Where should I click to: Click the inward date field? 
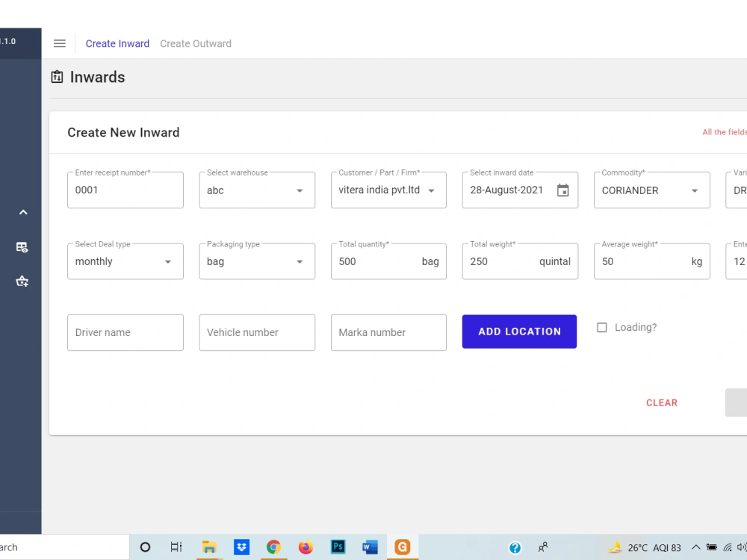(x=520, y=190)
